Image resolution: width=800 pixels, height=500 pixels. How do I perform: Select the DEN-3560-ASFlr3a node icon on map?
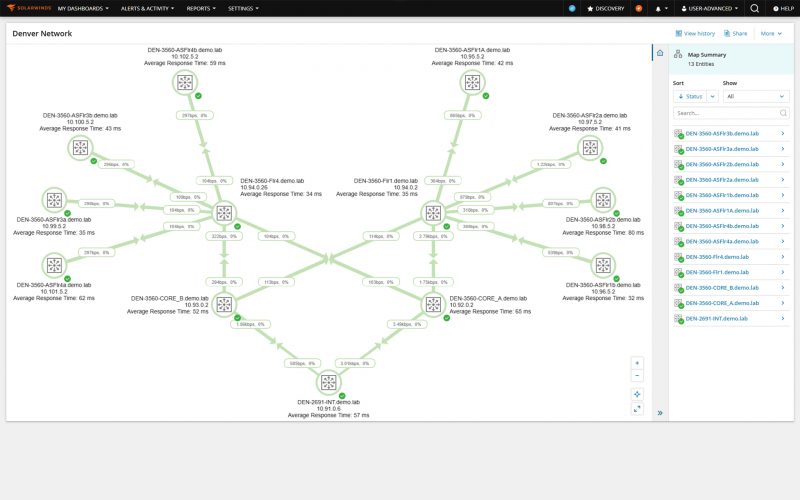(54, 200)
